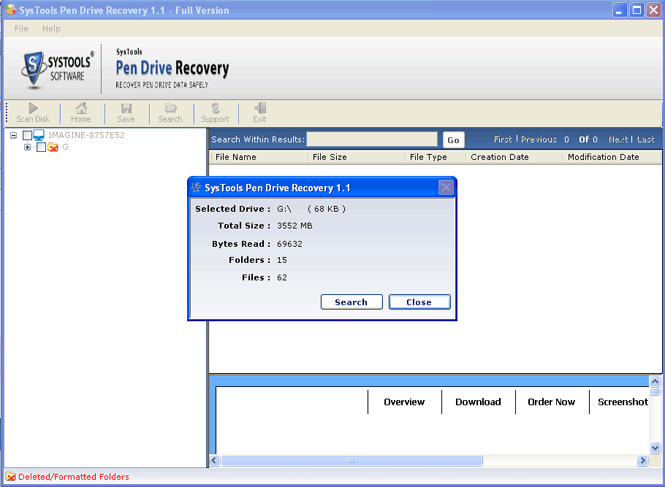Image resolution: width=665 pixels, height=487 pixels.
Task: Maximize the main application window
Action: click(x=637, y=10)
